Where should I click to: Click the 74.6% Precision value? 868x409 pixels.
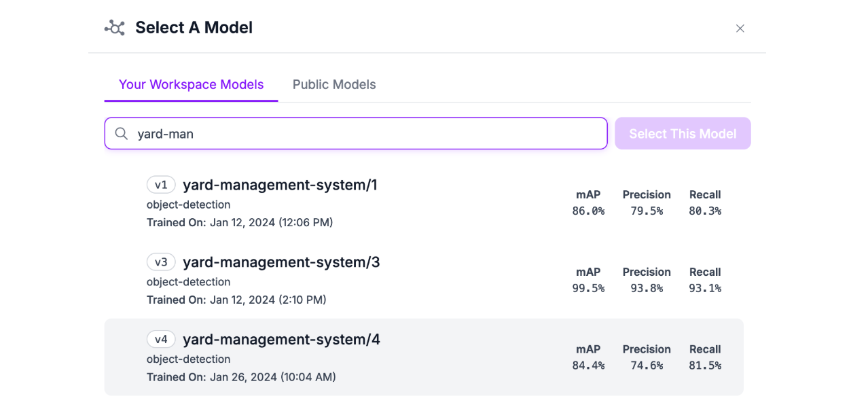[647, 366]
